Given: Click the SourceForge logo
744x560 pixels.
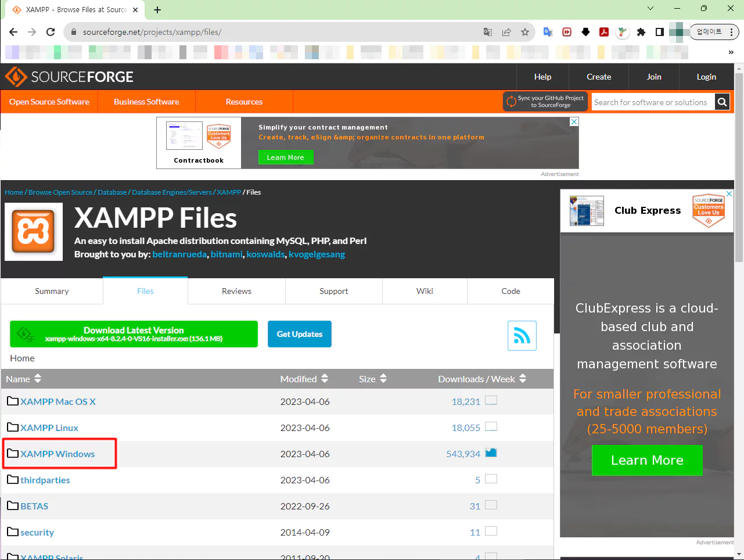Looking at the screenshot, I should click(69, 77).
